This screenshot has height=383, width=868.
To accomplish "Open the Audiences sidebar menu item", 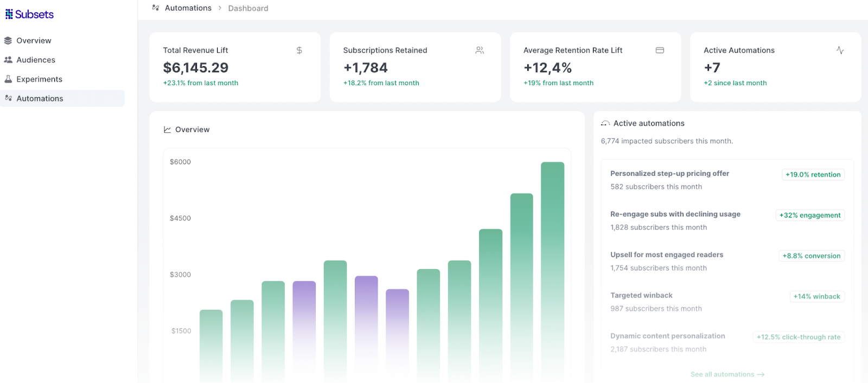I will [62, 60].
